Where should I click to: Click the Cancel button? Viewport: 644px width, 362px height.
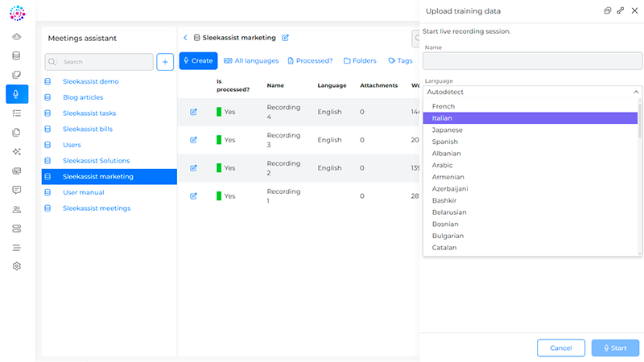point(561,348)
